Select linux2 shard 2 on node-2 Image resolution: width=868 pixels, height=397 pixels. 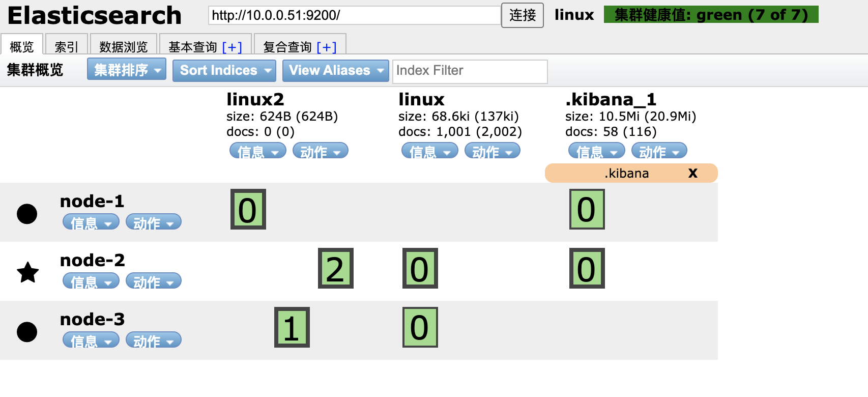(336, 268)
